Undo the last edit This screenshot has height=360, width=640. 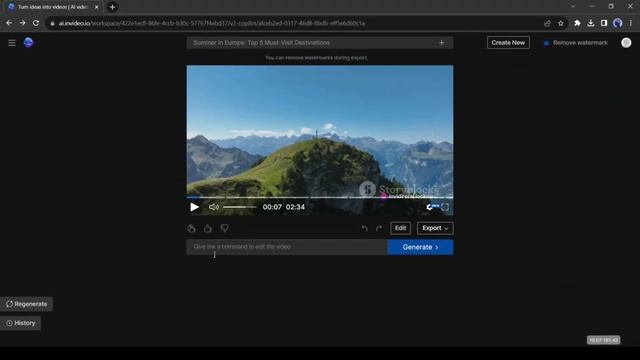pos(364,229)
